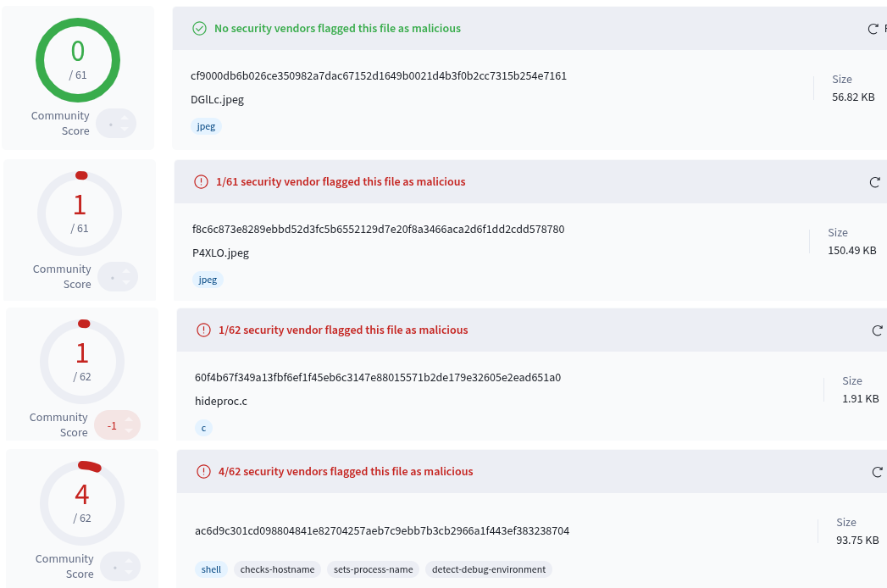This screenshot has height=588, width=887.
Task: Click the alert icon beside "1/61 security vendor flagged"
Action: pyautogui.click(x=201, y=182)
